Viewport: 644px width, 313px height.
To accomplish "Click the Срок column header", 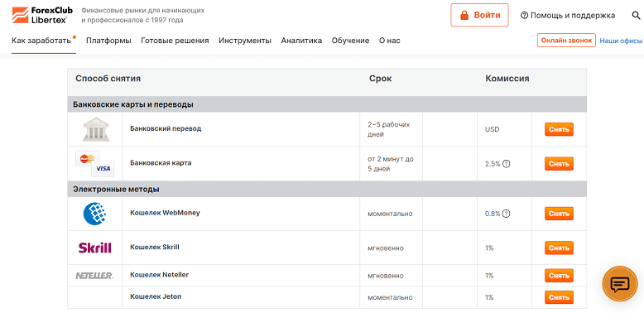I will 380,79.
